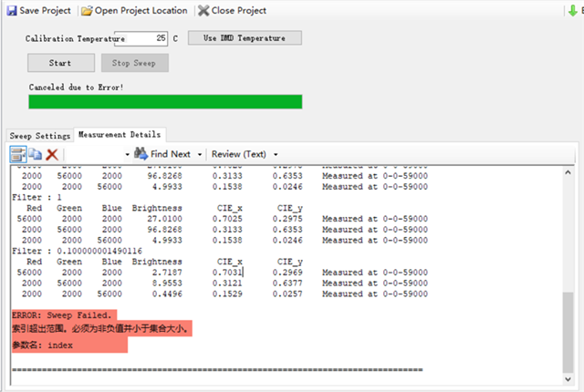Click the 'Filter : 1' line

click(x=36, y=197)
